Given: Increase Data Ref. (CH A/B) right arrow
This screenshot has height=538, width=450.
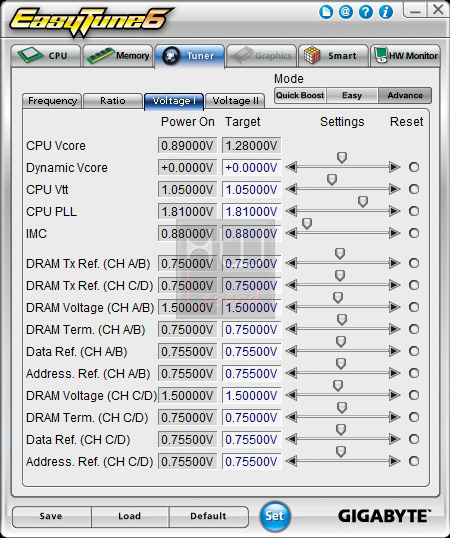Looking at the screenshot, I should [x=395, y=351].
